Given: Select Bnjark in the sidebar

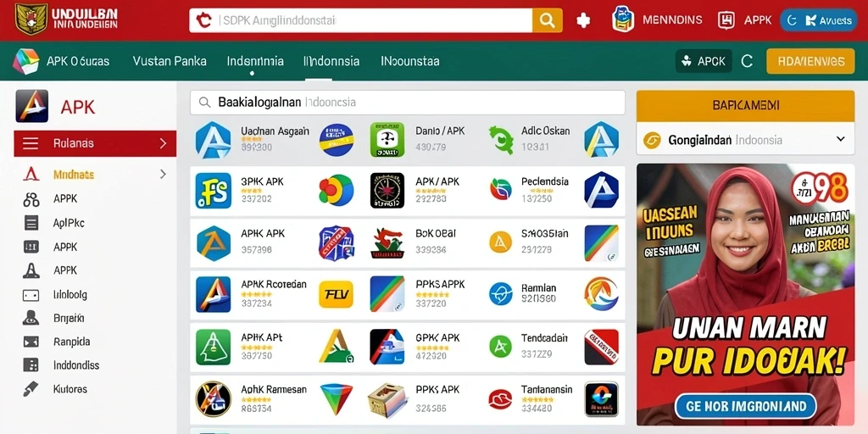Looking at the screenshot, I should point(69,319).
